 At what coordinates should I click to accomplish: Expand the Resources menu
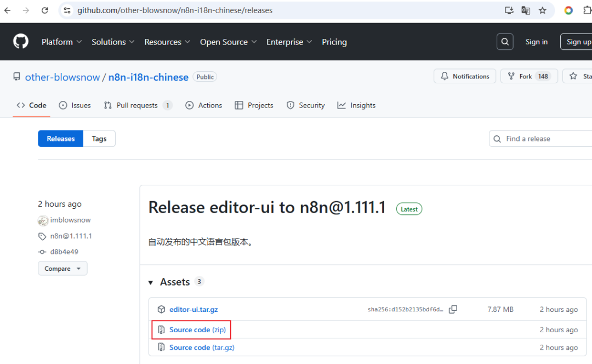pyautogui.click(x=167, y=42)
